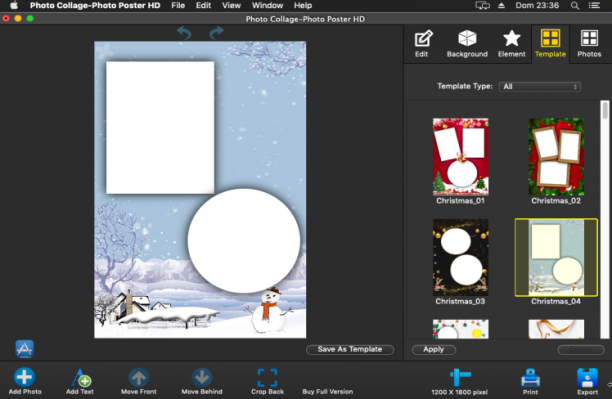
Task: Click the Print icon
Action: [530, 378]
